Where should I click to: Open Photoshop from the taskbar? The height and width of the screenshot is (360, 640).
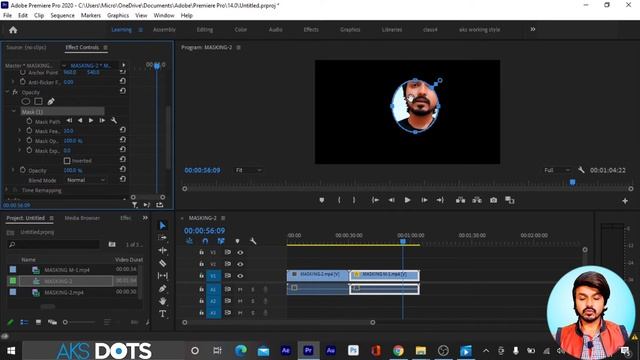353,351
